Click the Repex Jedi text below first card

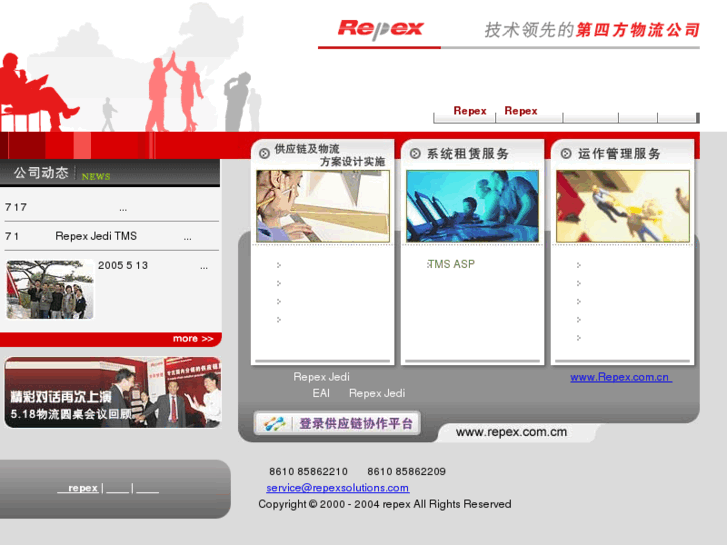pos(321,377)
